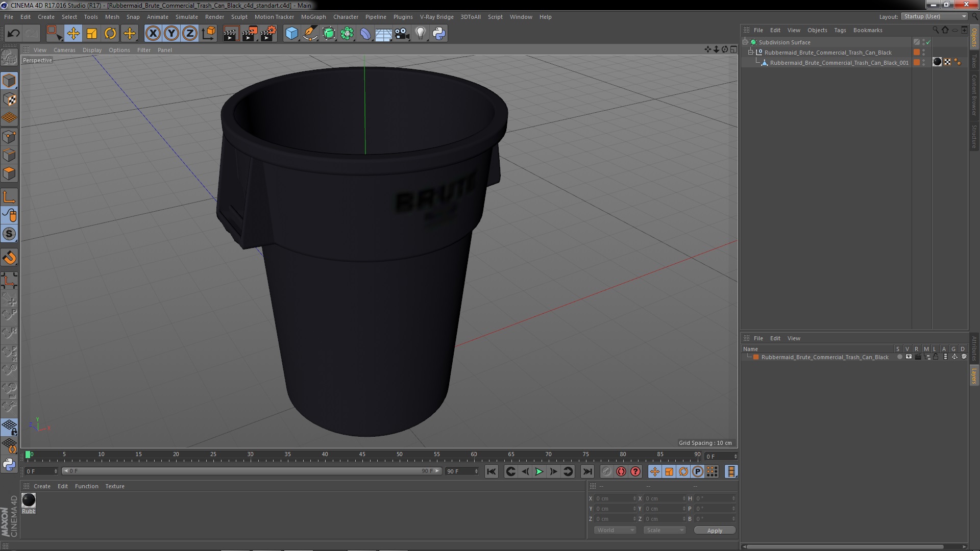Switch to Points mode
This screenshot has height=551, width=980.
(x=9, y=137)
